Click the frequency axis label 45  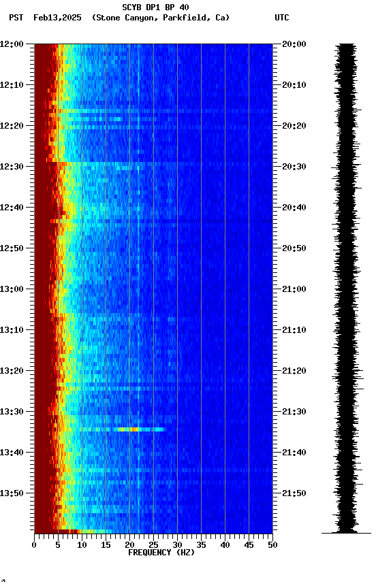[x=249, y=545]
